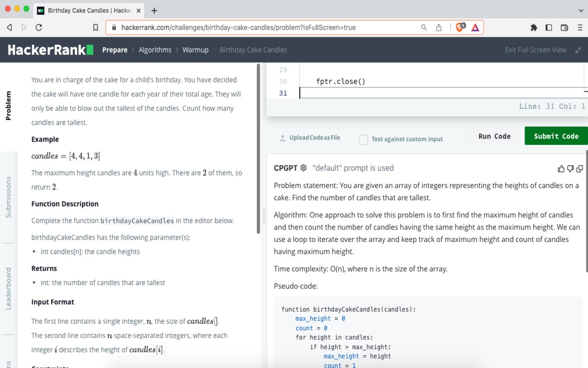Image resolution: width=588 pixels, height=368 pixels.
Task: Click the Submit Code button
Action: (x=556, y=136)
